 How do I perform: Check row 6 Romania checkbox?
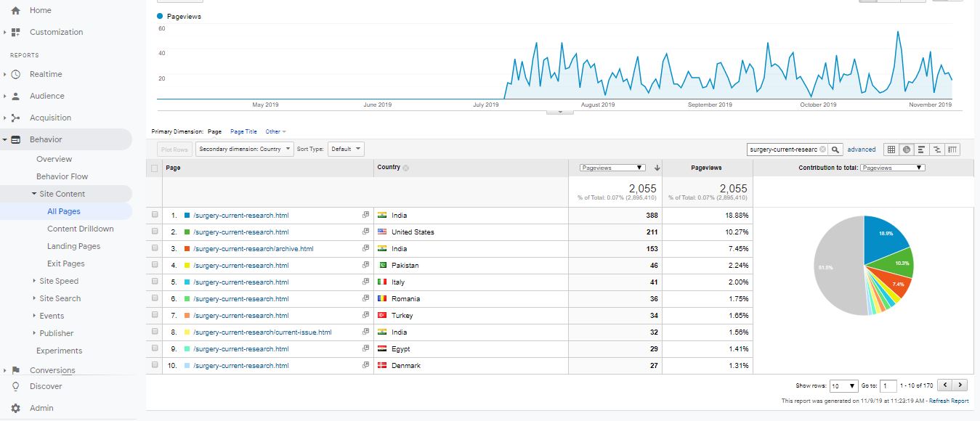[154, 298]
